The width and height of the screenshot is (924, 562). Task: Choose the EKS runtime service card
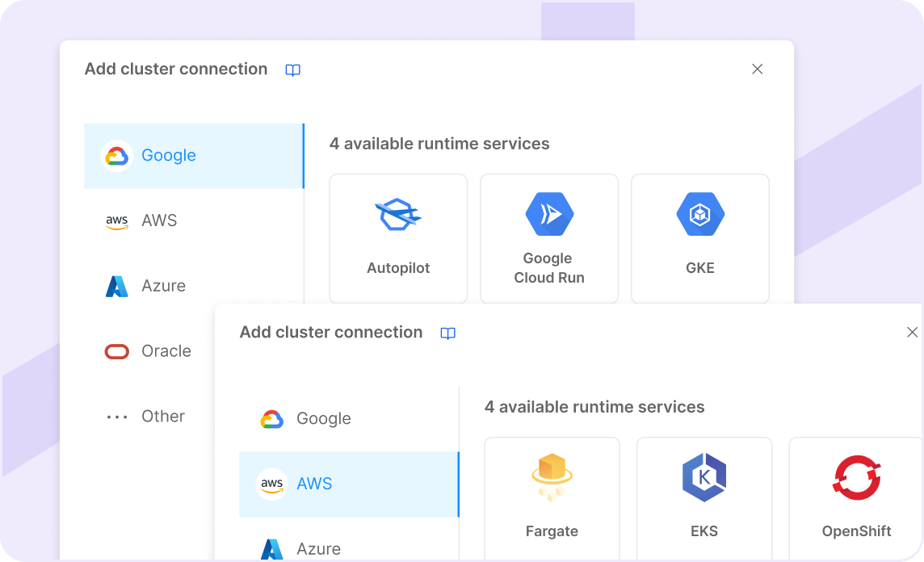pyautogui.click(x=704, y=498)
